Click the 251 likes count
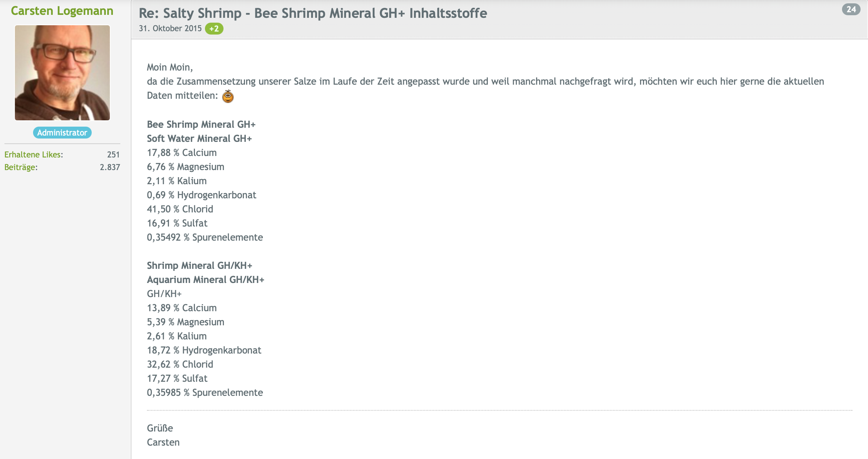This screenshot has width=868, height=459. (x=113, y=154)
